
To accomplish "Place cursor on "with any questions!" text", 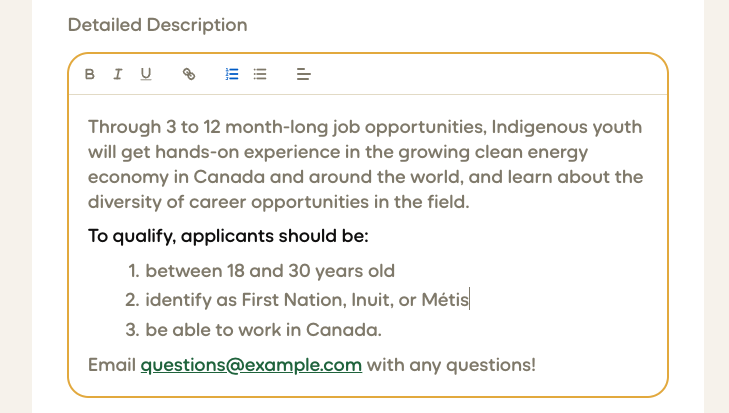I will (x=451, y=365).
